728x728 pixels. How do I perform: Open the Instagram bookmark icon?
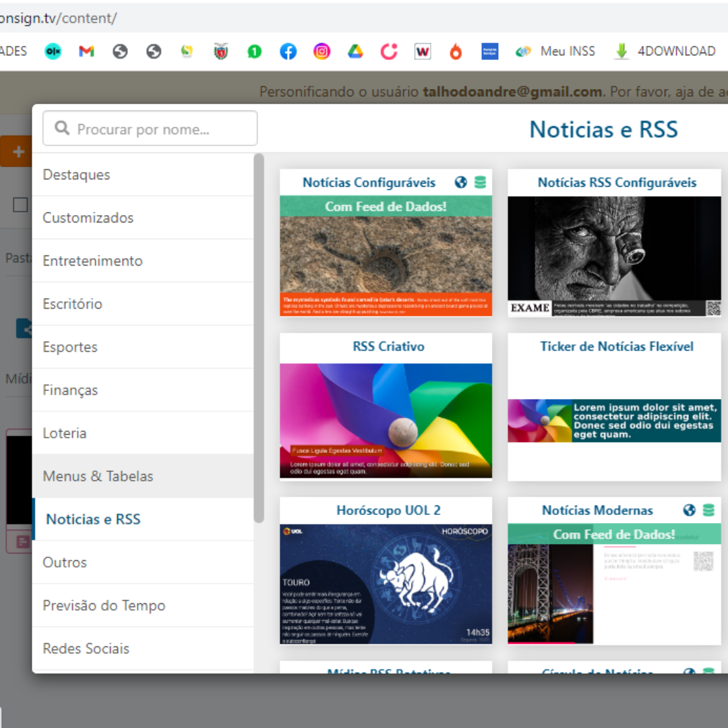pyautogui.click(x=322, y=51)
